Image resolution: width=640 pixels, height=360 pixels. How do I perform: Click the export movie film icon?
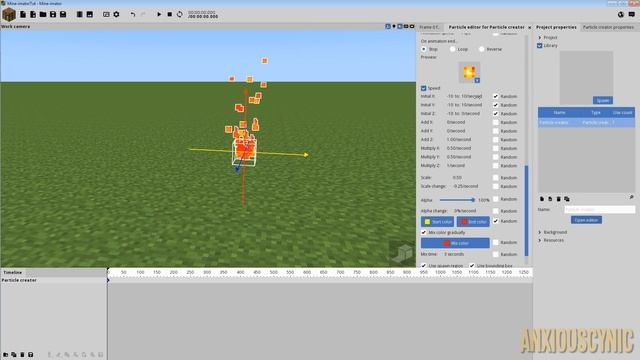click(80, 15)
